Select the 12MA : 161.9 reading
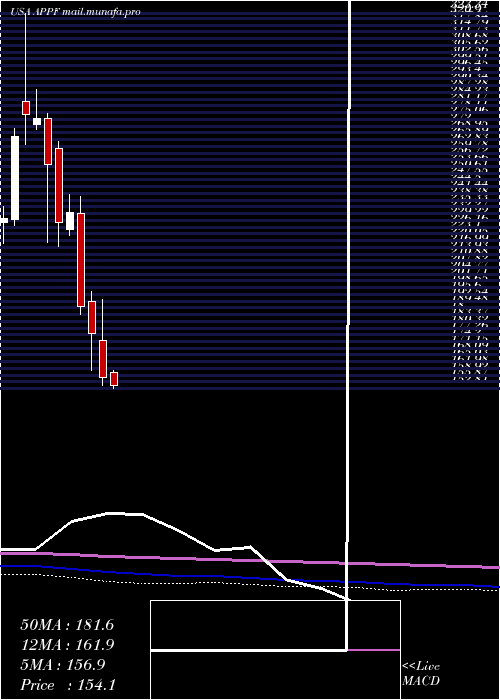This screenshot has height=700, width=500. 67,645
